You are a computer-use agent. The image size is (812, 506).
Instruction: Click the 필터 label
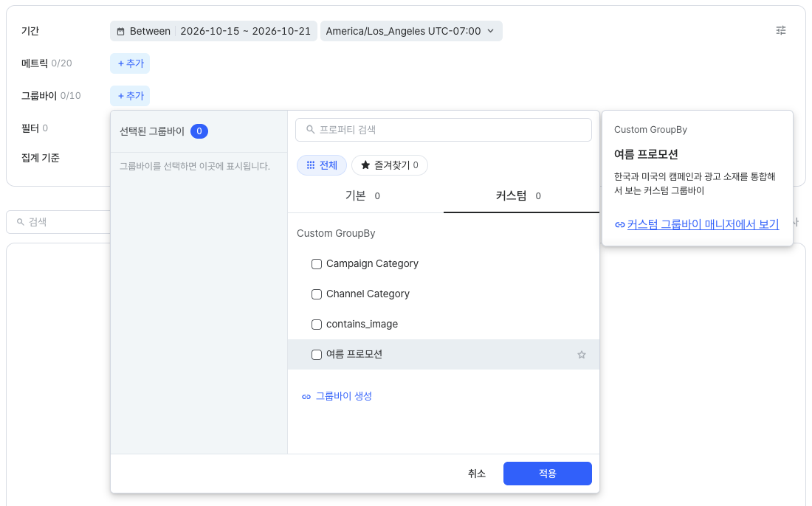[x=30, y=128]
